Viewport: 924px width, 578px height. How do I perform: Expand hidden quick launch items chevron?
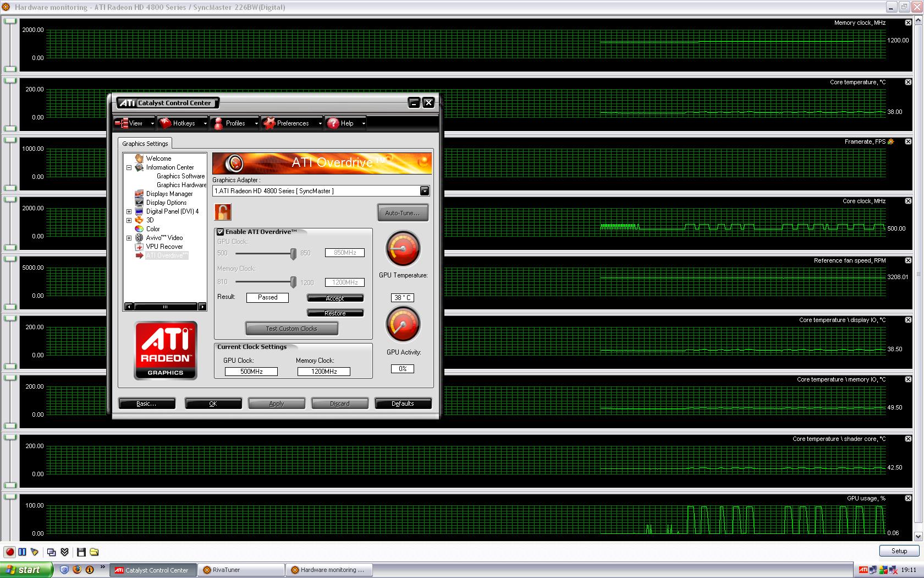pyautogui.click(x=102, y=567)
